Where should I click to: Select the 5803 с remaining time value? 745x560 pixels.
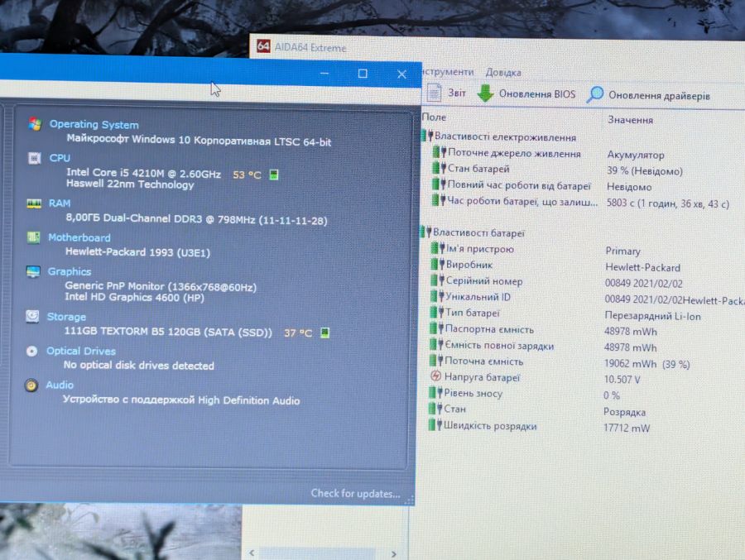667,203
